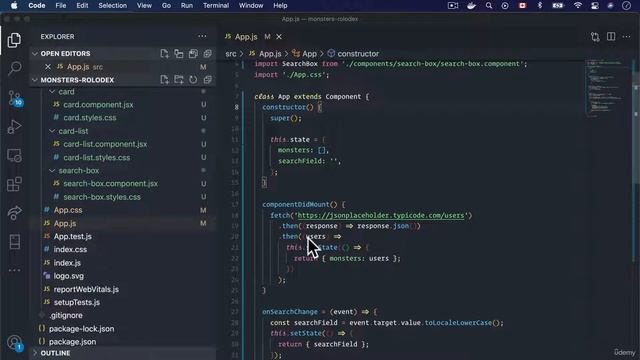Collapse all folders in MONSTERS-ROLODEX explorer

207,80
